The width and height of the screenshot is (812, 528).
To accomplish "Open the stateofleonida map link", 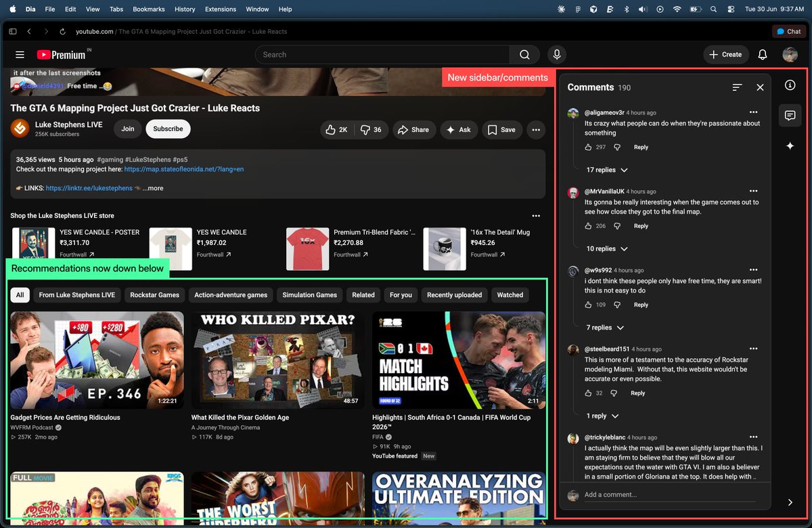I will (184, 169).
